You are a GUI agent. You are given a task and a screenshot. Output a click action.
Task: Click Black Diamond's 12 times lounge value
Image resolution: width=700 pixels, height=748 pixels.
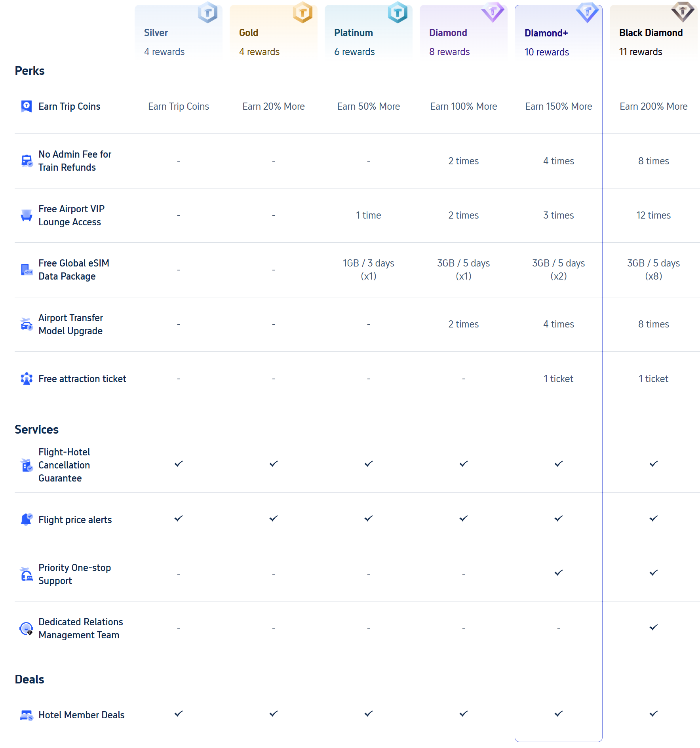coord(653,215)
